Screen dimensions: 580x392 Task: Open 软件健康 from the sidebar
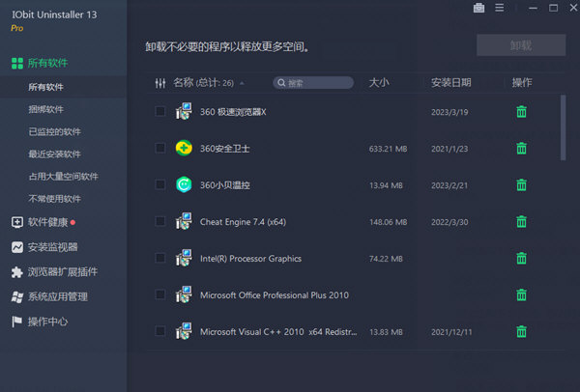(48, 222)
